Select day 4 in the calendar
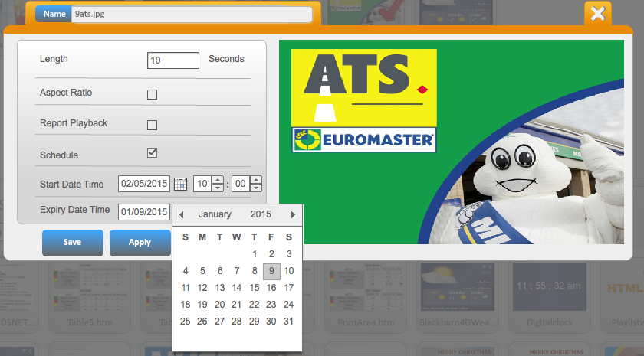The image size is (644, 356). click(x=186, y=272)
